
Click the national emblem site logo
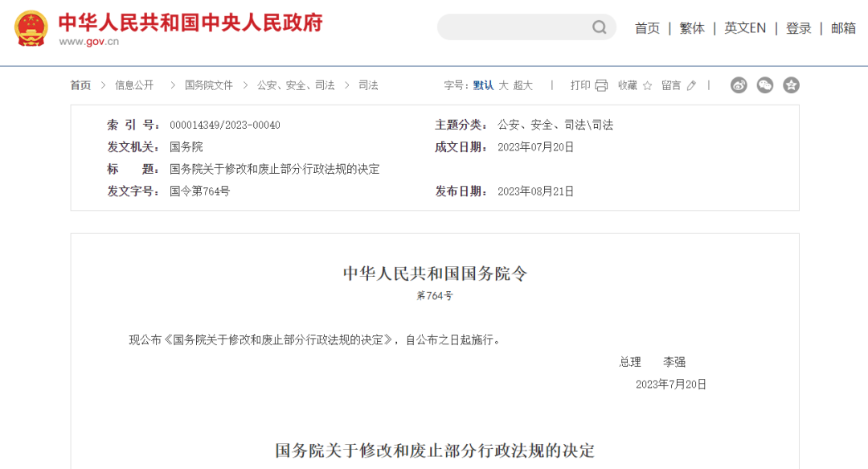pos(30,27)
